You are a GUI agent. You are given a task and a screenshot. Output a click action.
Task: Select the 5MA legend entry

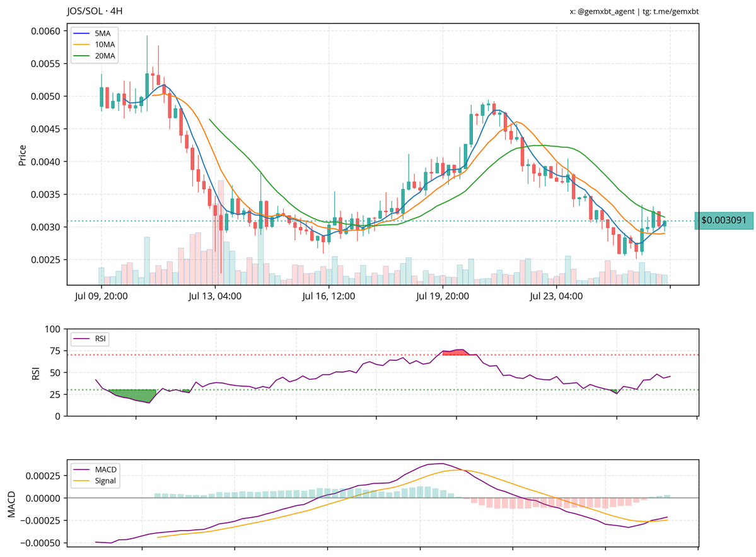pyautogui.click(x=94, y=33)
